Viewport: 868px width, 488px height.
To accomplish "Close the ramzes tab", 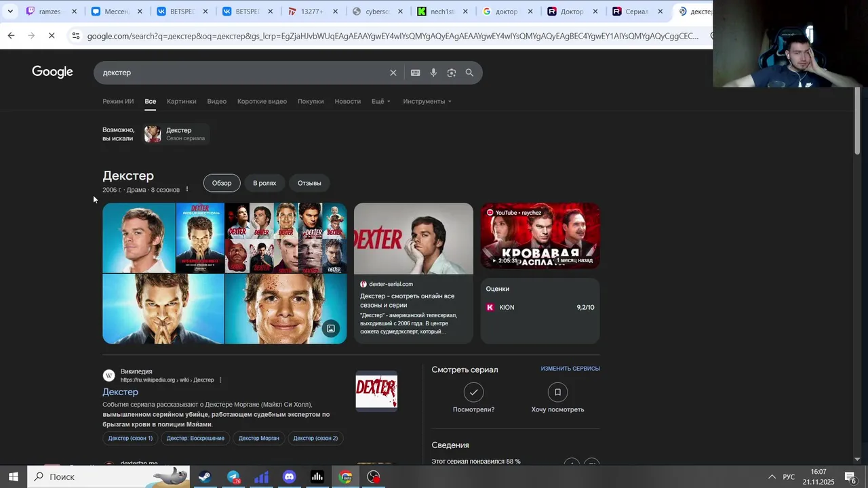I will (x=74, y=12).
